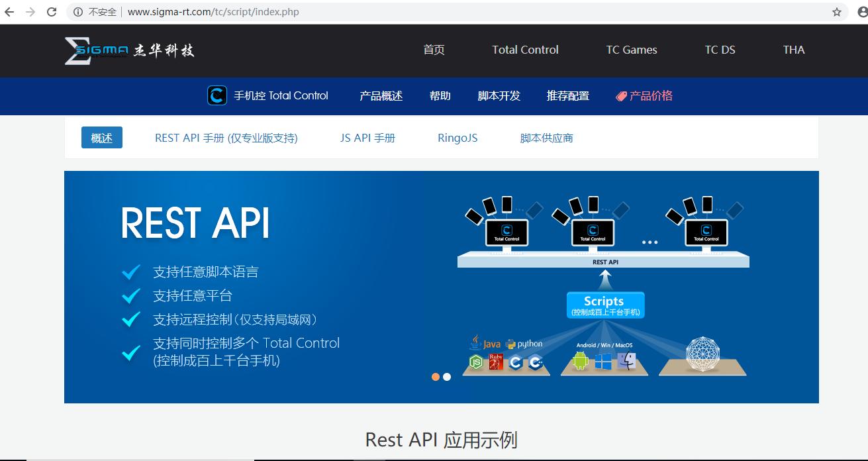Click the MacOS Finder icon
The height and width of the screenshot is (461, 868).
(626, 361)
